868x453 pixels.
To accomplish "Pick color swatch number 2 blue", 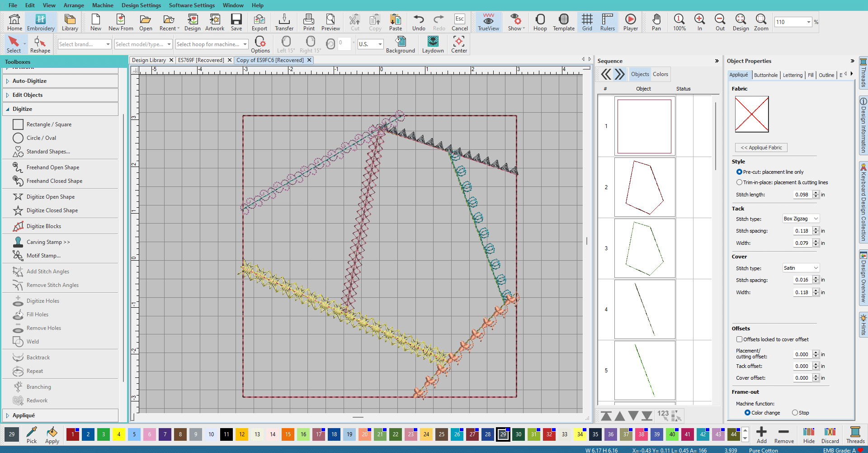I will coord(88,434).
